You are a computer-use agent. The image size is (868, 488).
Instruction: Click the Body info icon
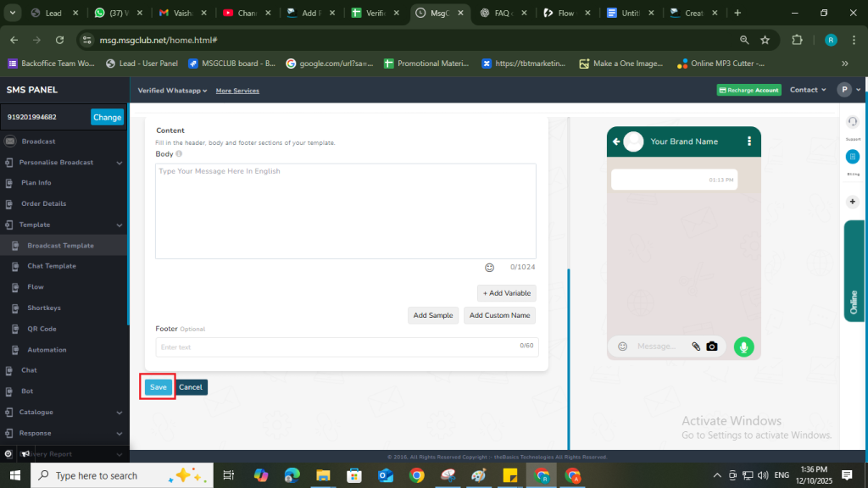coord(179,154)
